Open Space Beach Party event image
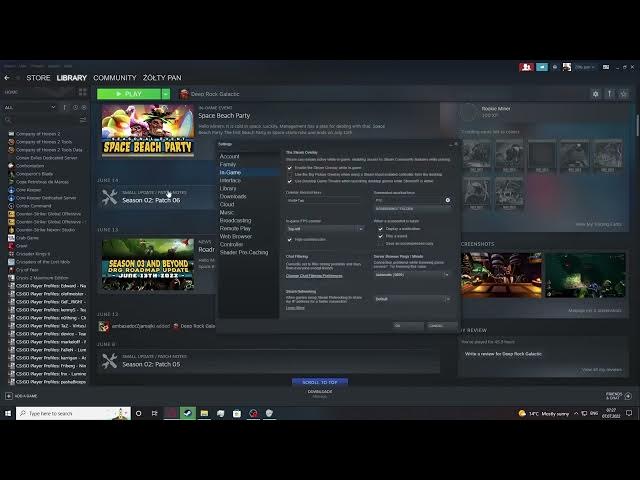Viewport: 640px width, 480px height. (x=148, y=130)
